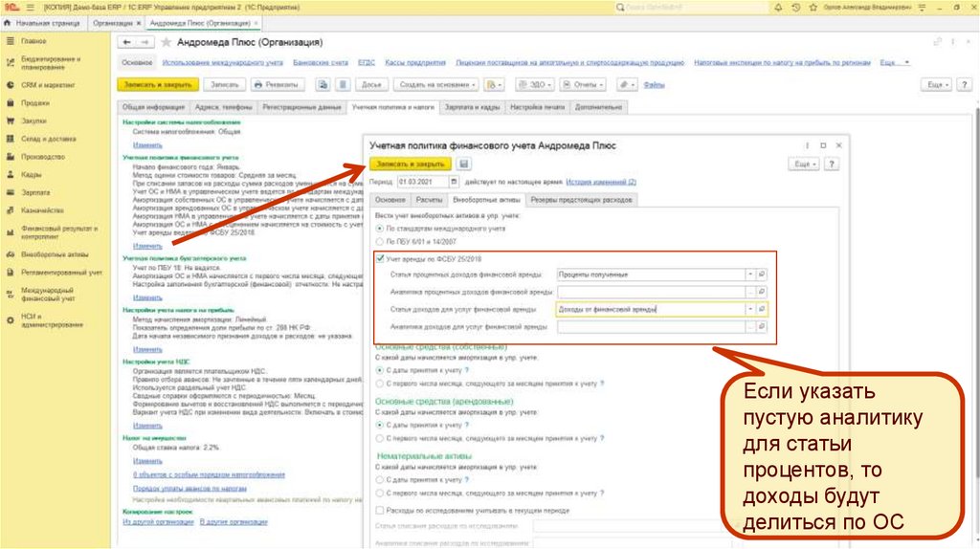980x549 pixels.
Task: Select По стандартам международного учета radio option
Action: (x=378, y=229)
